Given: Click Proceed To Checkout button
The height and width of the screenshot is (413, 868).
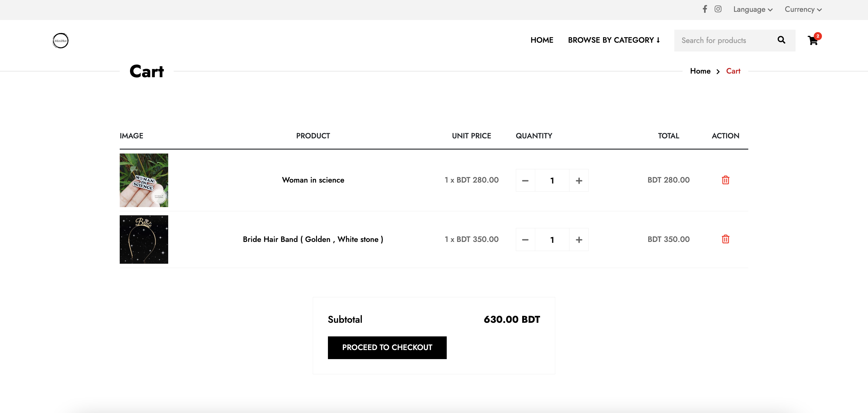Looking at the screenshot, I should tap(387, 348).
